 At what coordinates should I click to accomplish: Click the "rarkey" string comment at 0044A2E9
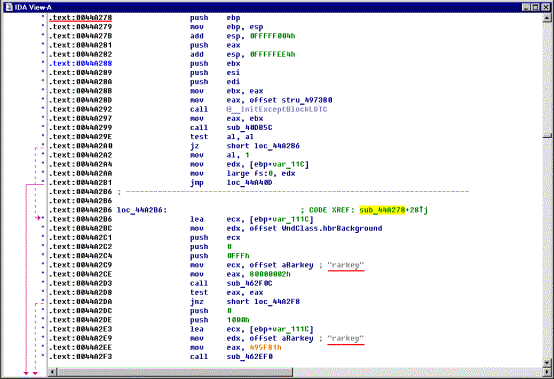(346, 338)
